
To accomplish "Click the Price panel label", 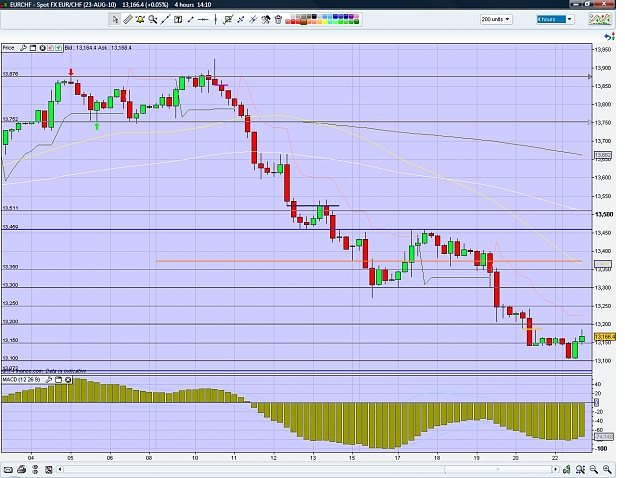I will [x=8, y=48].
